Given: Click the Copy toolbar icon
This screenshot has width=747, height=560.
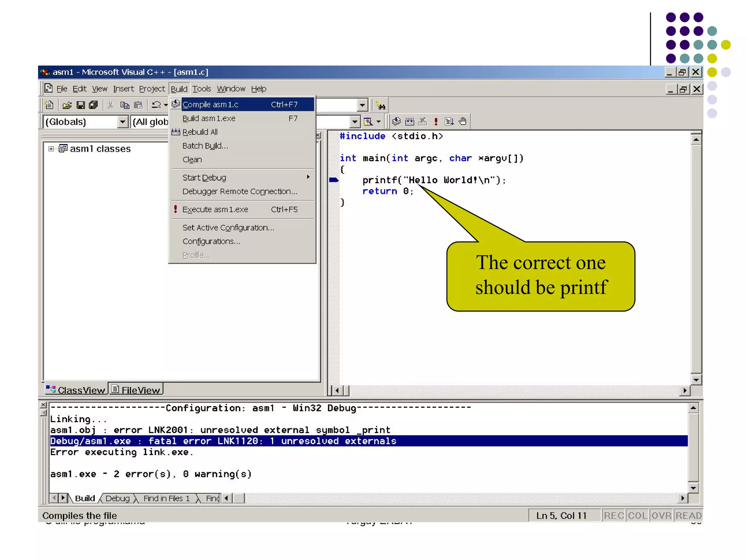Looking at the screenshot, I should (125, 105).
